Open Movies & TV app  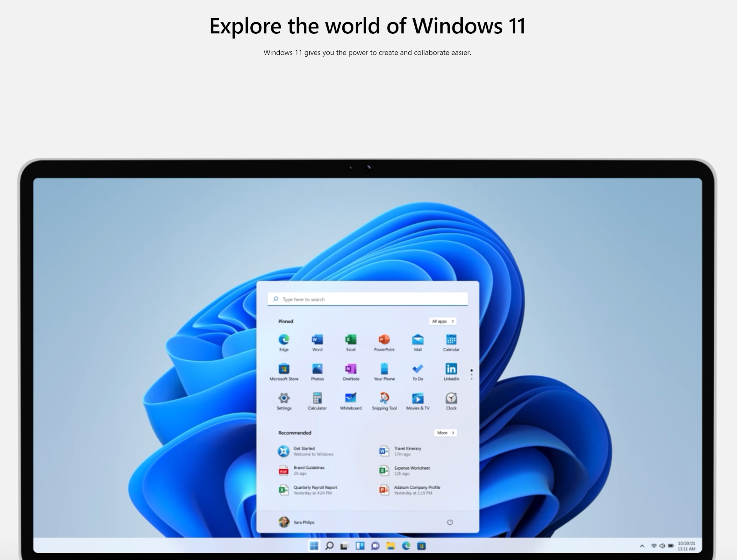418,401
